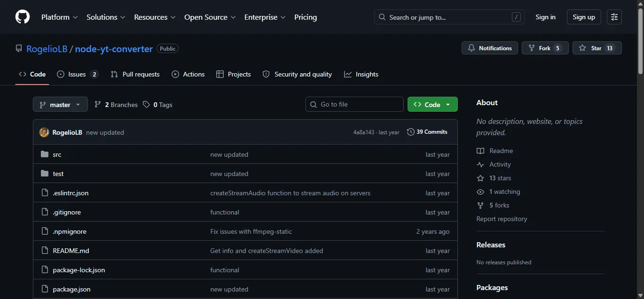Switch to the Issues tab
The image size is (644, 299).
point(78,74)
